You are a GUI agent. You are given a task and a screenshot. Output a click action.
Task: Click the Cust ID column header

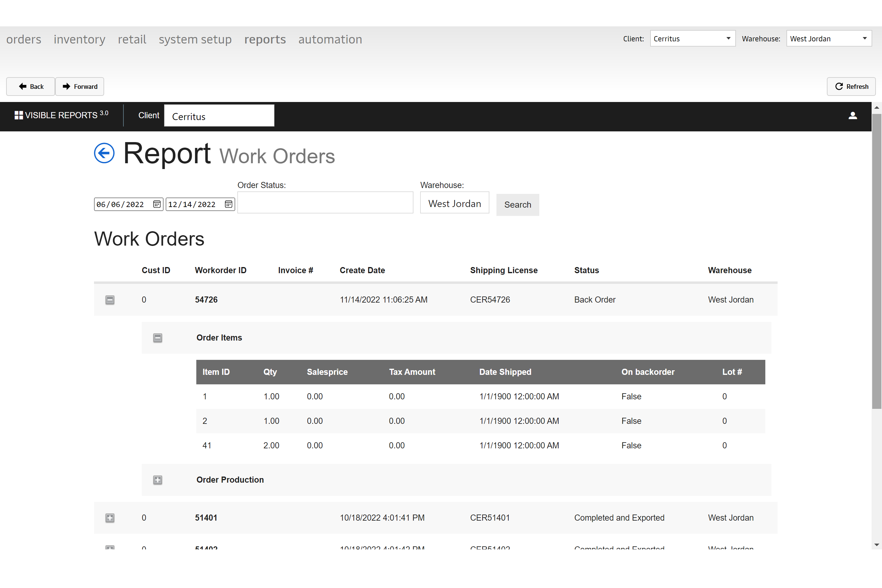[x=156, y=270]
